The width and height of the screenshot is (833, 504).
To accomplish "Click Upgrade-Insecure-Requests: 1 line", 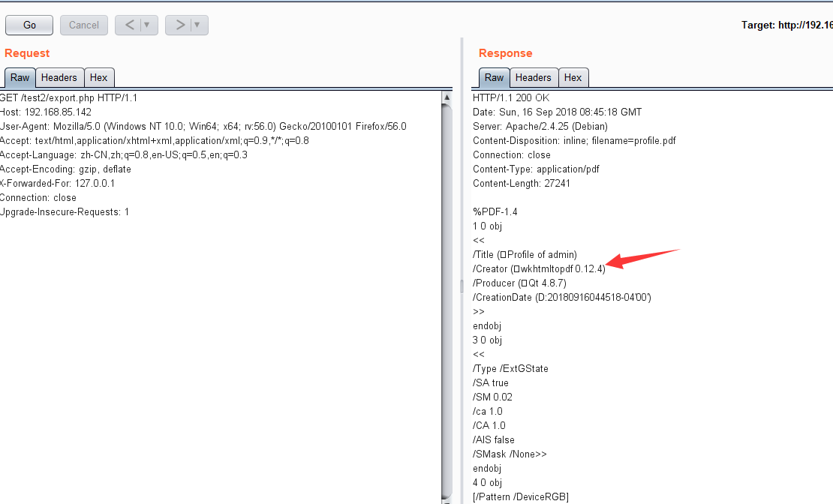I will click(x=65, y=212).
